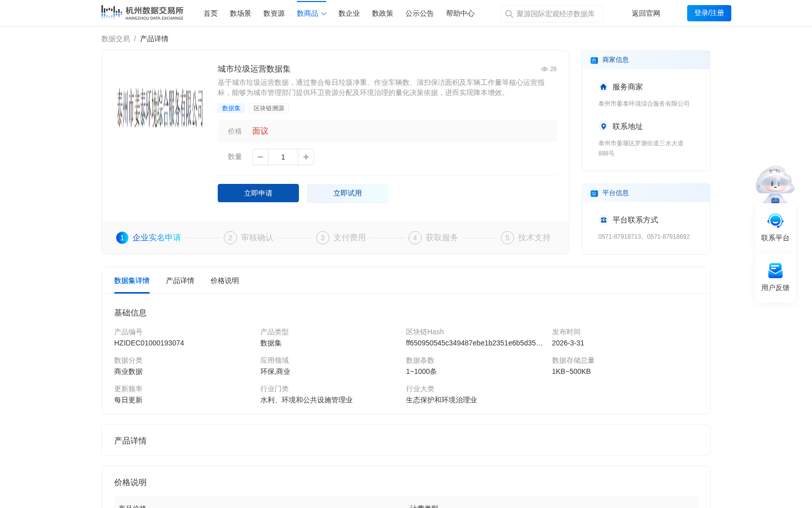Expand the 数商品 dropdown arrow
Screen dimensions: 812x508
[x=324, y=14]
